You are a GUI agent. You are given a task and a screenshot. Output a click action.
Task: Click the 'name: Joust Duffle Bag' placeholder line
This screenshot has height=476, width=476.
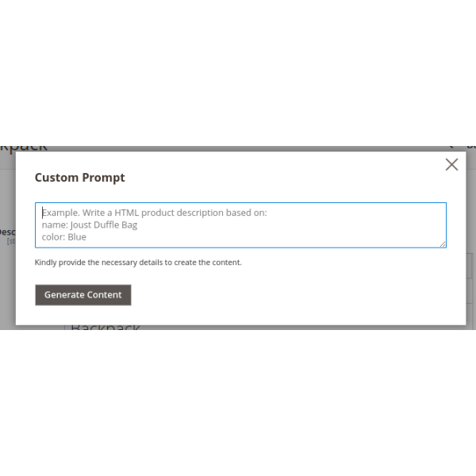click(90, 225)
